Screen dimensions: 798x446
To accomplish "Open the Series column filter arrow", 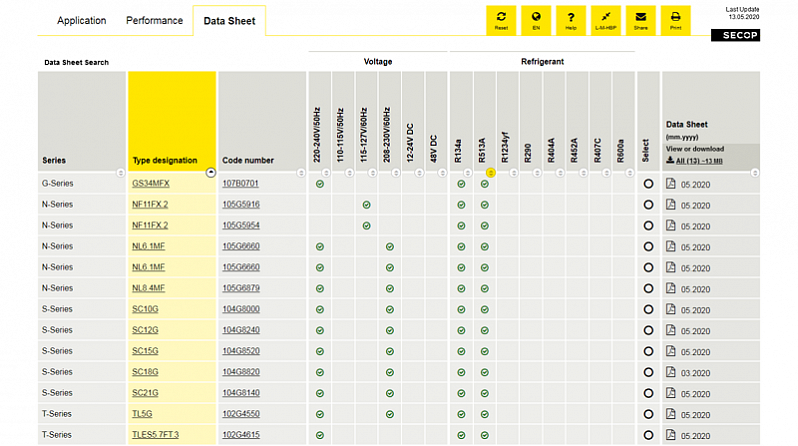I will tap(121, 173).
